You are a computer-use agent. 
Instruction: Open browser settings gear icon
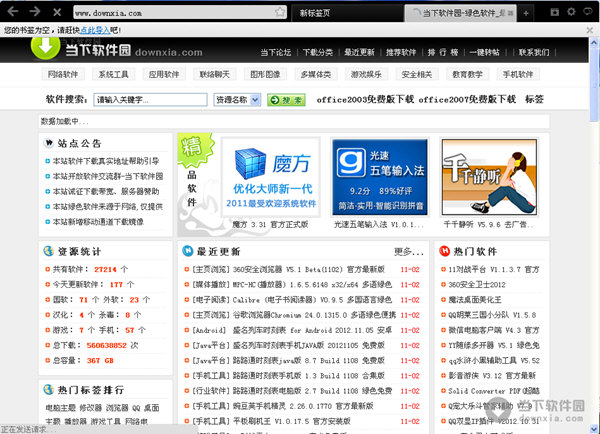(x=571, y=12)
